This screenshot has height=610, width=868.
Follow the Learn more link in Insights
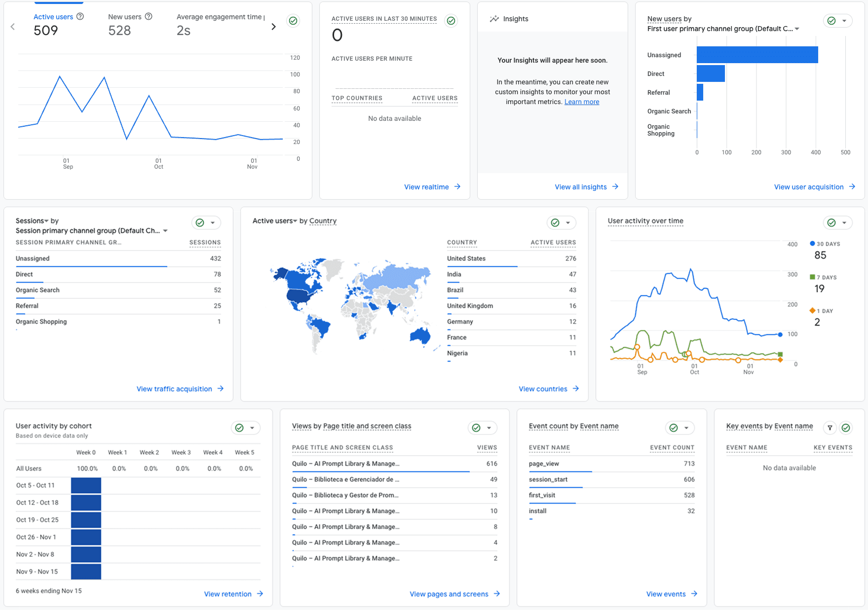pyautogui.click(x=582, y=102)
